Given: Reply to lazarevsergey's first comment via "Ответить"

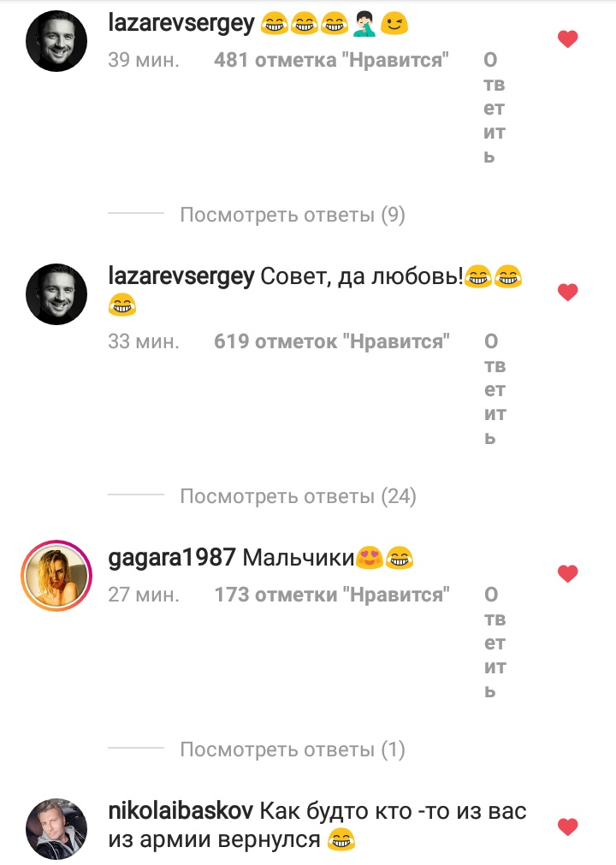Looking at the screenshot, I should 495,108.
